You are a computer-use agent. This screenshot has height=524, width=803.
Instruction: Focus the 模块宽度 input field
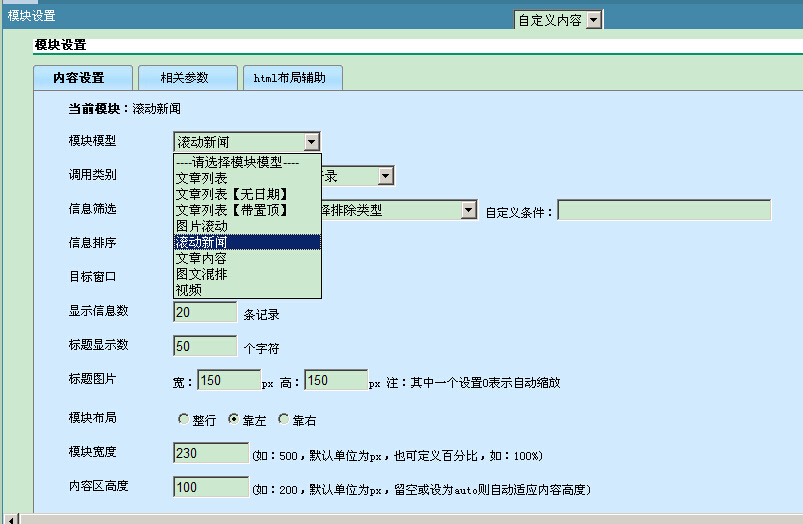point(211,453)
